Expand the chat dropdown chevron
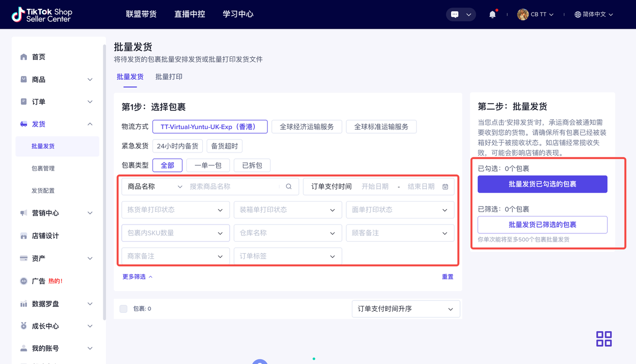This screenshot has height=364, width=636. pos(469,14)
